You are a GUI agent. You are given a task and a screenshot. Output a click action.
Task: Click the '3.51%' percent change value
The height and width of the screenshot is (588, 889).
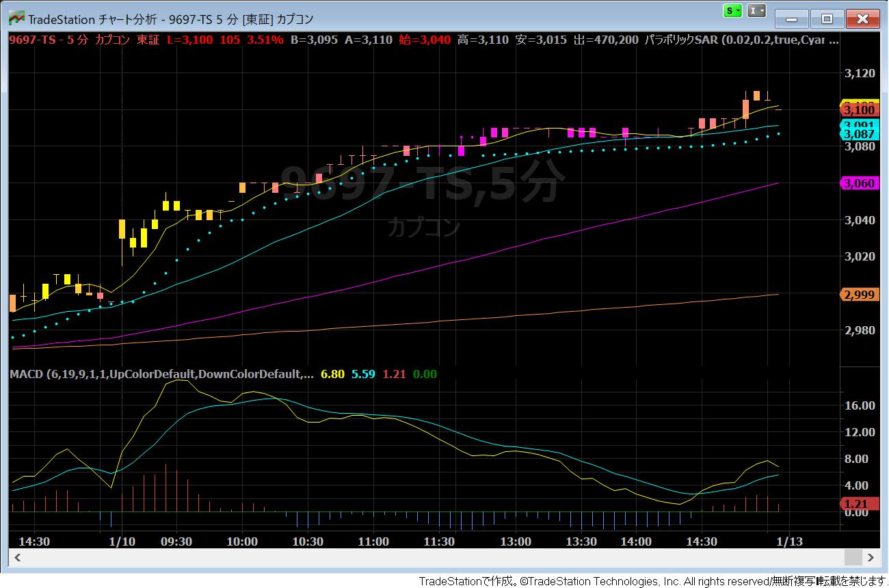point(265,40)
